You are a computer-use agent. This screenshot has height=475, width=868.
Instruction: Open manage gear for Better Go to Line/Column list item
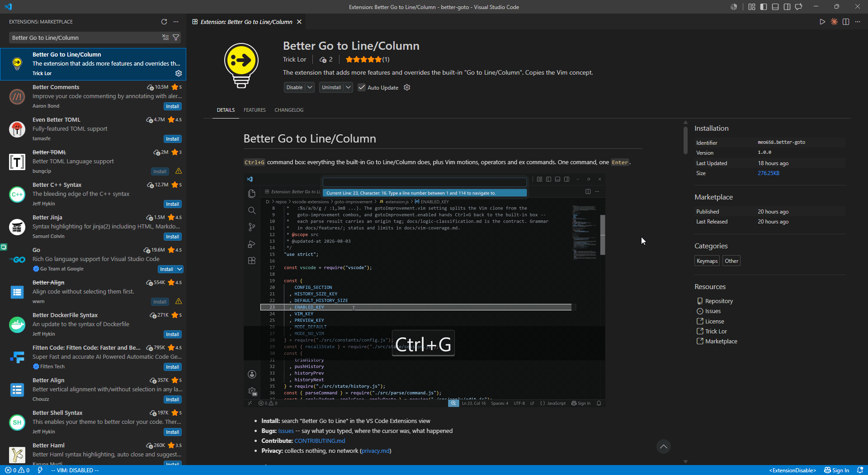[179, 73]
